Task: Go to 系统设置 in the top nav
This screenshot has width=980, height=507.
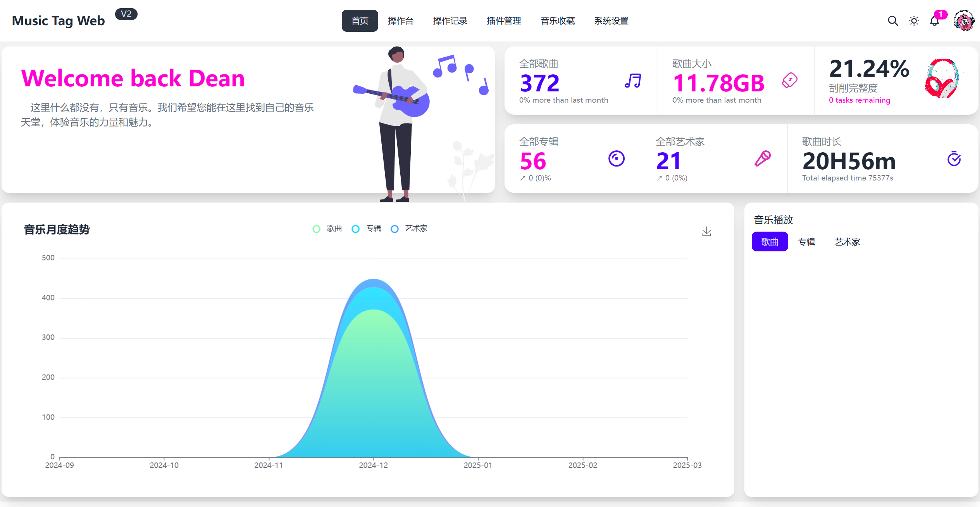Action: (611, 21)
